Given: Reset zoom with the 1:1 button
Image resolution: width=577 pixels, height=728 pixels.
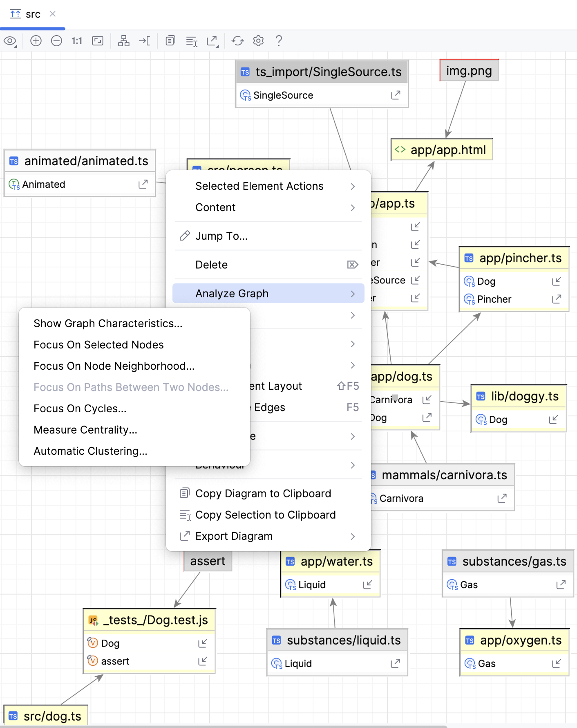Looking at the screenshot, I should click(x=77, y=41).
